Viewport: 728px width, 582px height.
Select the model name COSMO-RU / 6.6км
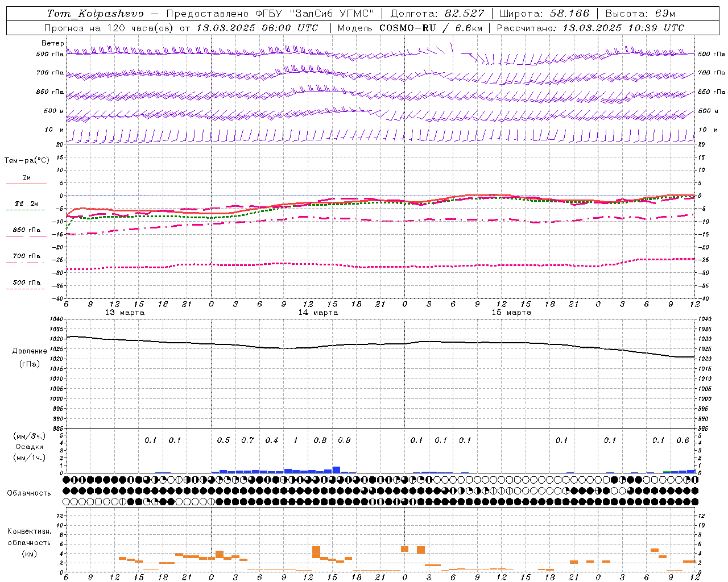(431, 28)
